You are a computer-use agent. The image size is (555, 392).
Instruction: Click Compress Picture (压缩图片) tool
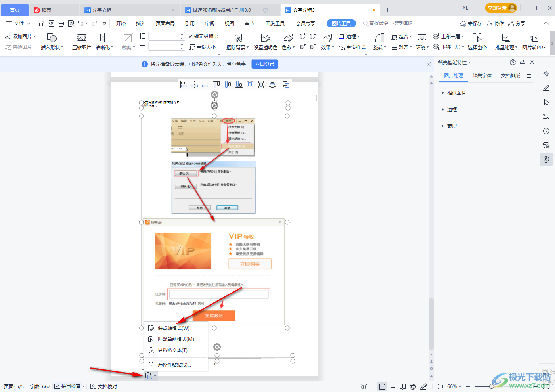pyautogui.click(x=82, y=42)
